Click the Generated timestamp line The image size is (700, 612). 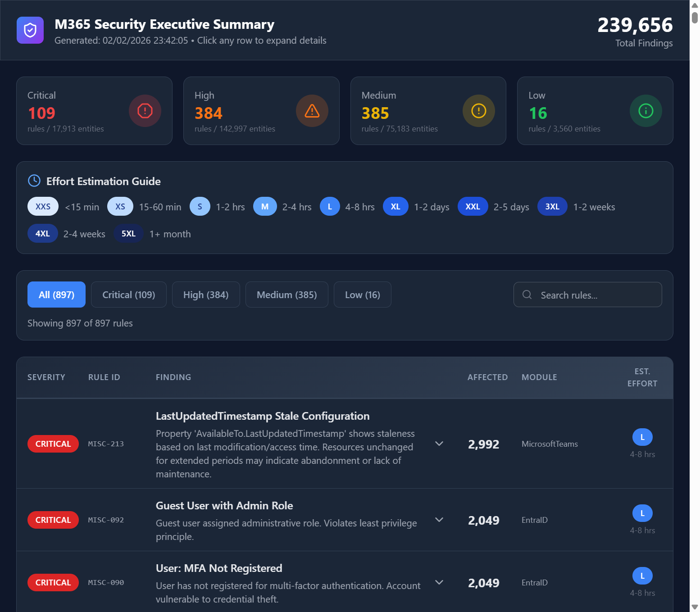pyautogui.click(x=191, y=41)
